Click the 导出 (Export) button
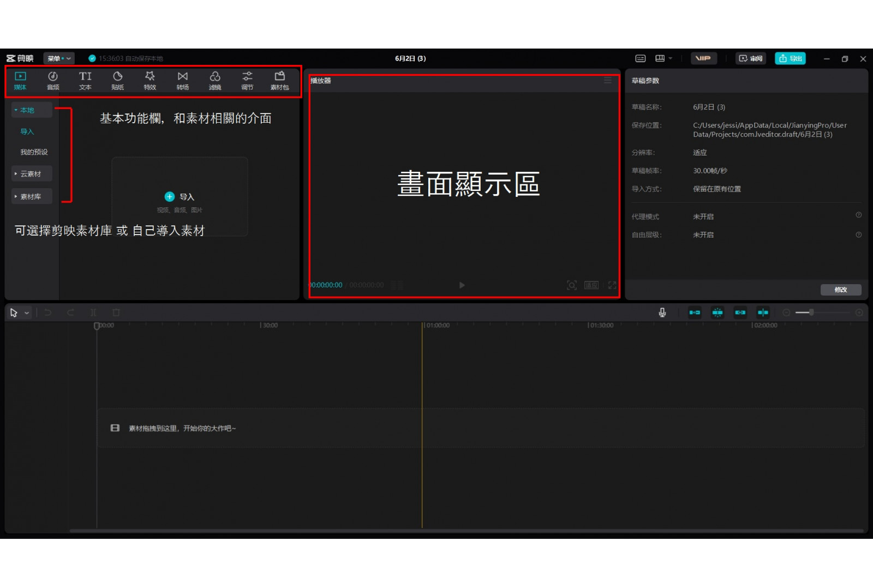This screenshot has height=588, width=873. (x=790, y=58)
